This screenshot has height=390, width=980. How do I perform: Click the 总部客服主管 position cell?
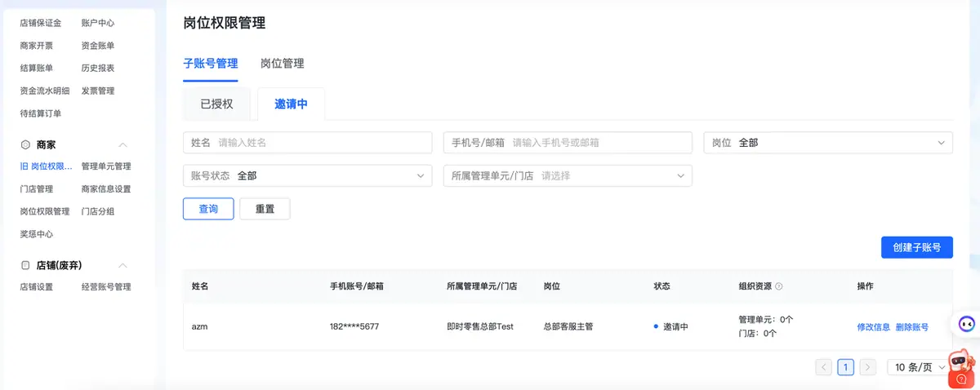coord(568,326)
